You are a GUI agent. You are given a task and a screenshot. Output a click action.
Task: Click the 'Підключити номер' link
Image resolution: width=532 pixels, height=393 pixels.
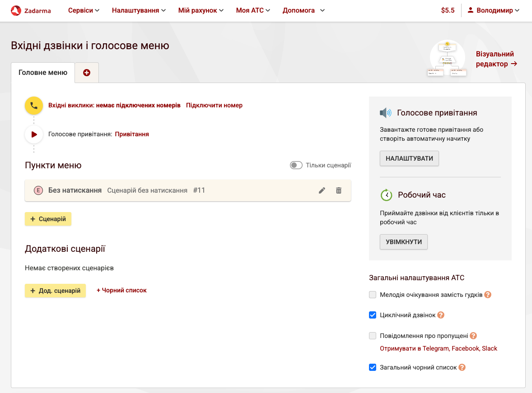(214, 105)
